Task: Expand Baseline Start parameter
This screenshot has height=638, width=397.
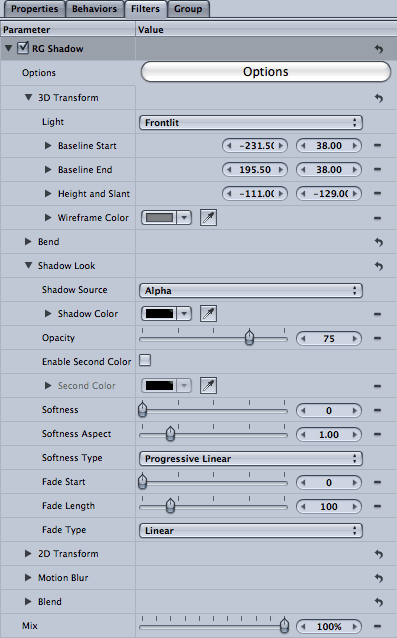Action: [48, 145]
